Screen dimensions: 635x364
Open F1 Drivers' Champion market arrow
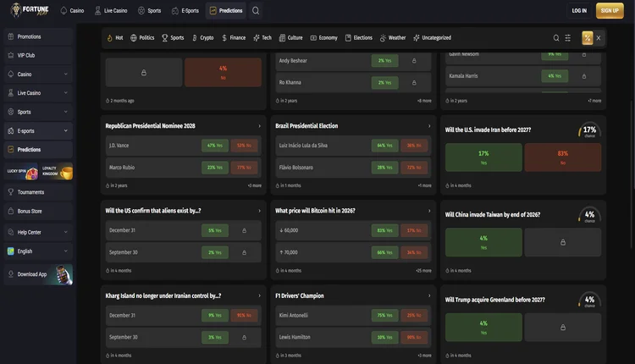[429, 295]
